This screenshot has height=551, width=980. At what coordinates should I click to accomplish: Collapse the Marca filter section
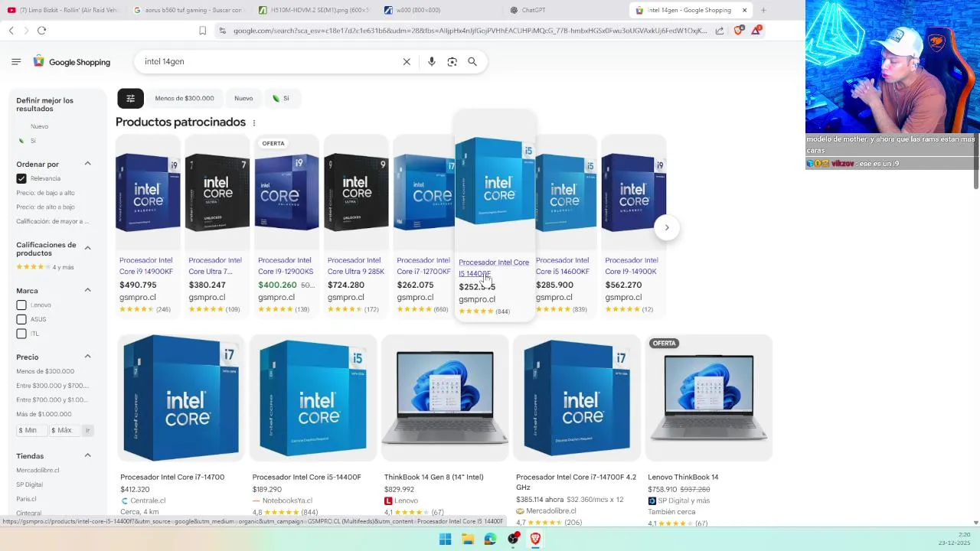click(x=87, y=290)
